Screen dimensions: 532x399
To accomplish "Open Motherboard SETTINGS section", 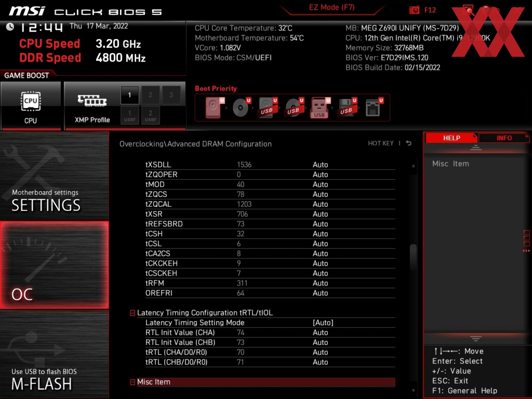I will [x=54, y=176].
